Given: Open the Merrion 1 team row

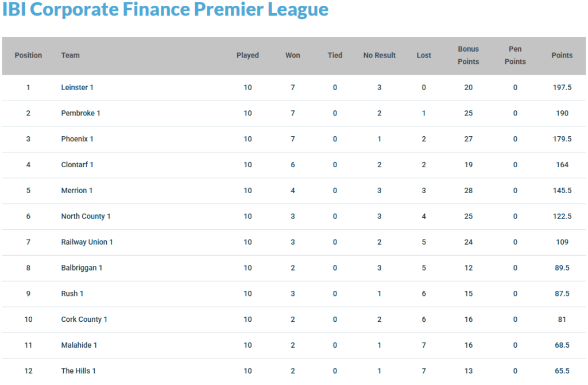Looking at the screenshot, I should [x=76, y=191].
